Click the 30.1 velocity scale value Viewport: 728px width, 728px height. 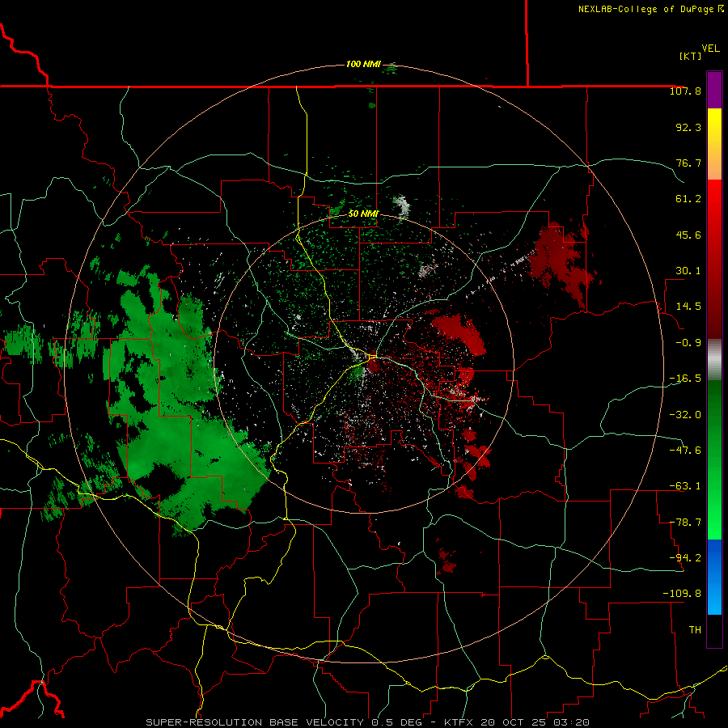coord(688,271)
